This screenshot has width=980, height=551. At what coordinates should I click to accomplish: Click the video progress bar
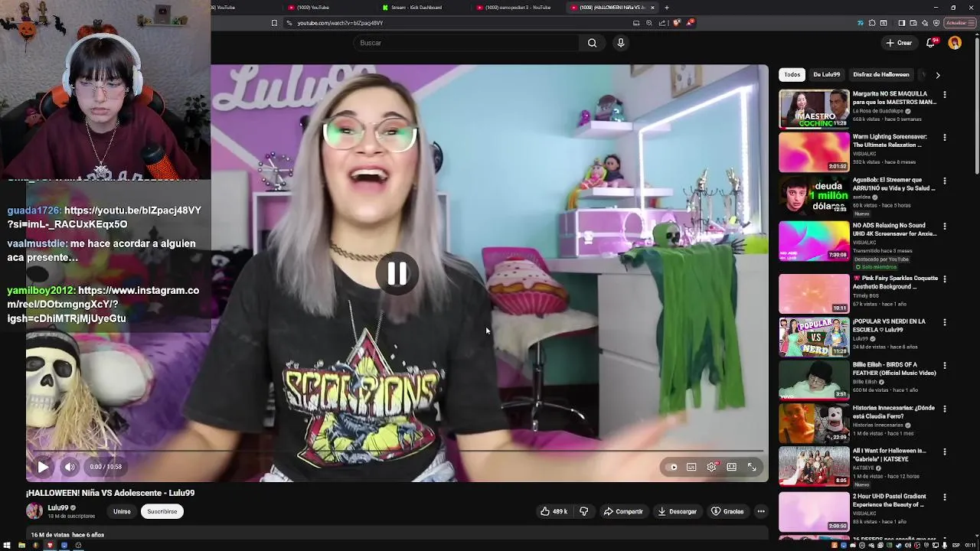pyautogui.click(x=397, y=452)
